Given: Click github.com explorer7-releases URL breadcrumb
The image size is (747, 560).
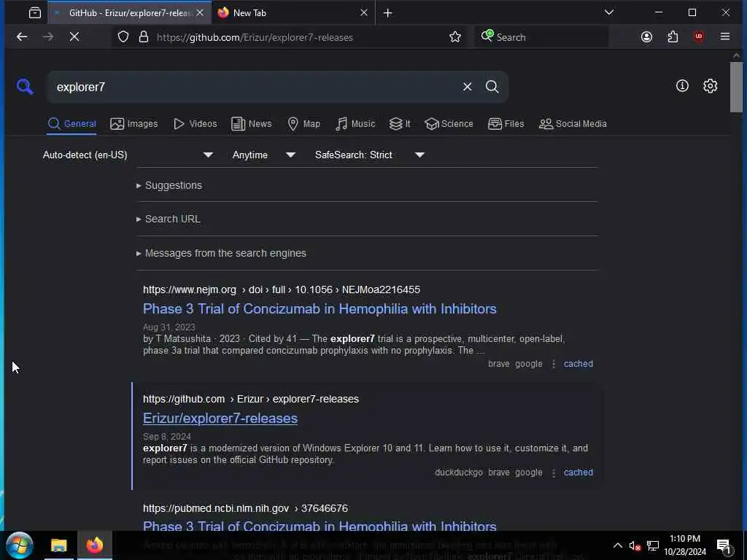Looking at the screenshot, I should pyautogui.click(x=251, y=399).
